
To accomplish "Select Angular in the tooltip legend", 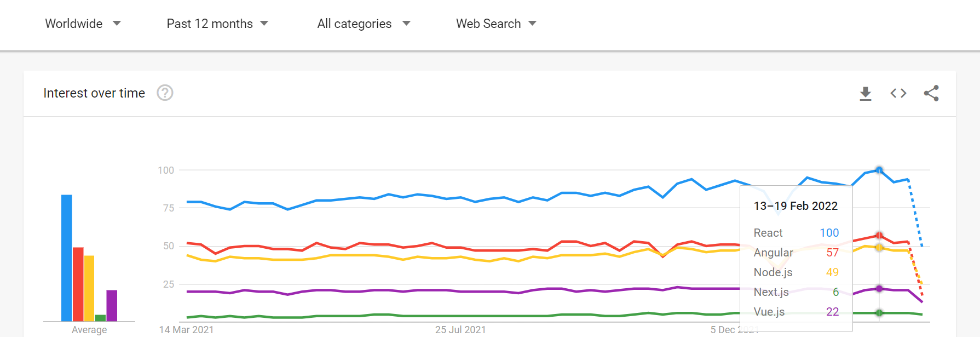I will click(773, 252).
